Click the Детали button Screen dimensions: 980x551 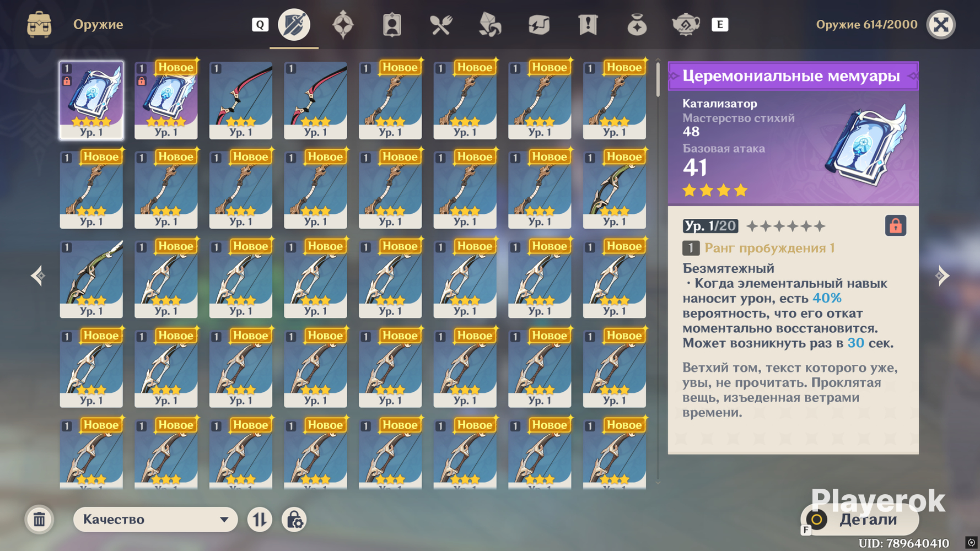(860, 520)
